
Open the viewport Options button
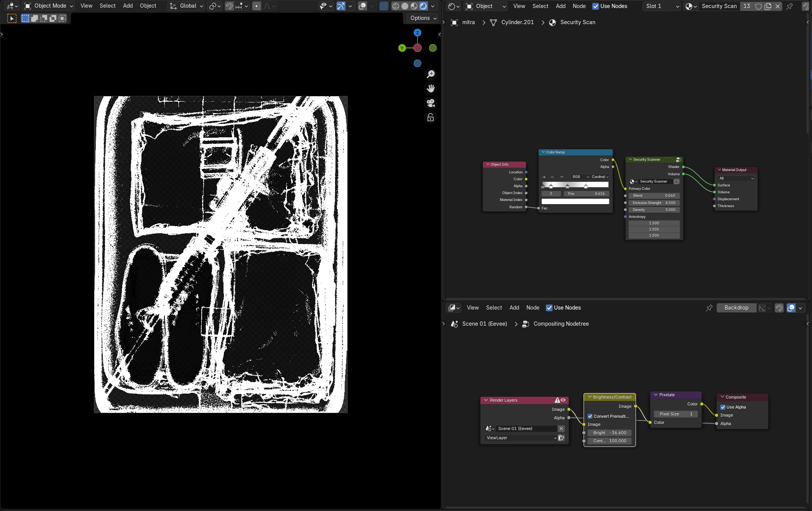423,18
